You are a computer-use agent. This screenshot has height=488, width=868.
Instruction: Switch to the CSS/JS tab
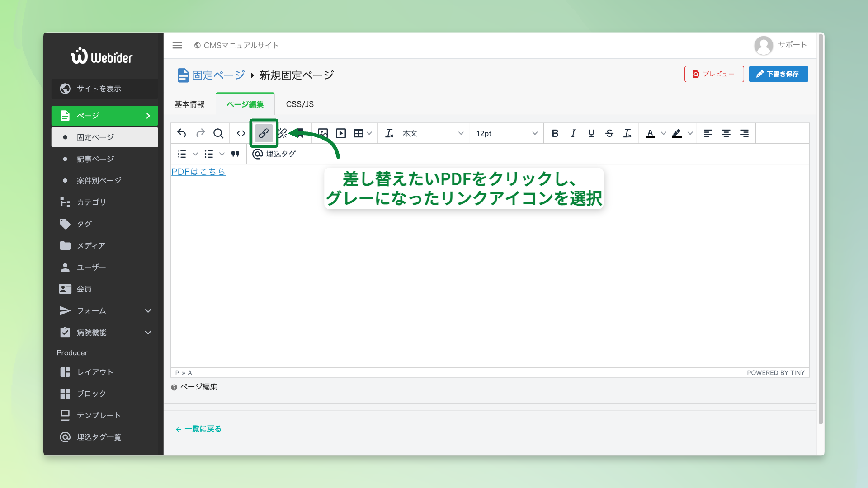coord(299,104)
